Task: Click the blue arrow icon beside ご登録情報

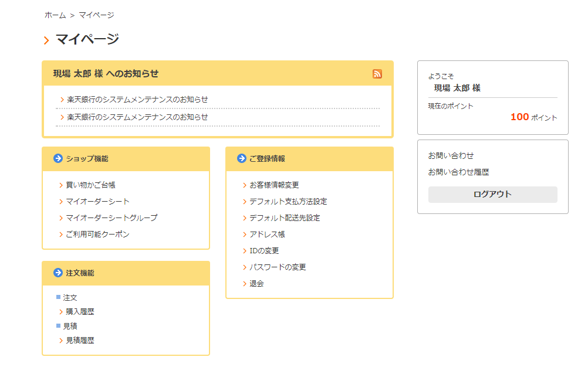Action: tap(241, 158)
